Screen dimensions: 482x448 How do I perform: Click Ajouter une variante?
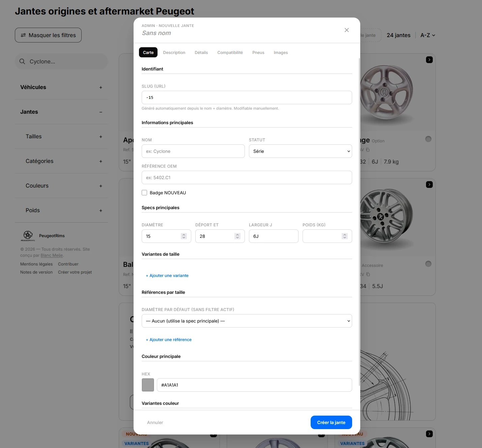click(167, 276)
